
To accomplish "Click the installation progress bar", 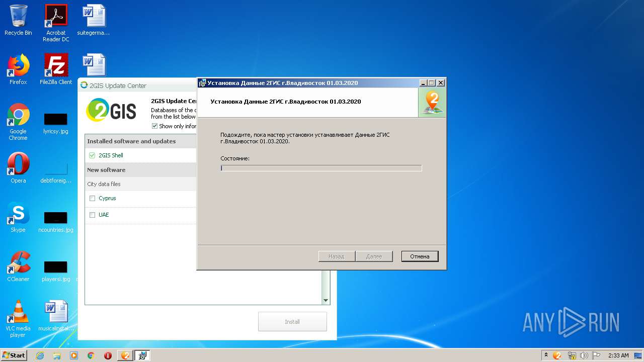I will tap(321, 168).
